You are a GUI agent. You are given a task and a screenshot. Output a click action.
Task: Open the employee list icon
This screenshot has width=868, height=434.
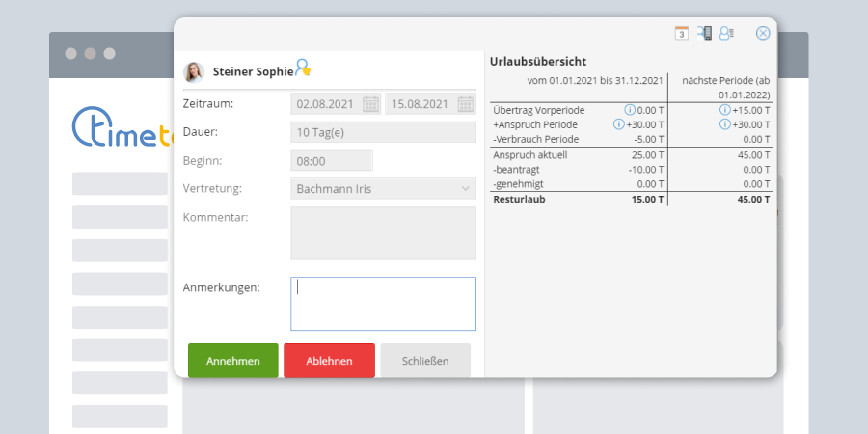tap(726, 33)
